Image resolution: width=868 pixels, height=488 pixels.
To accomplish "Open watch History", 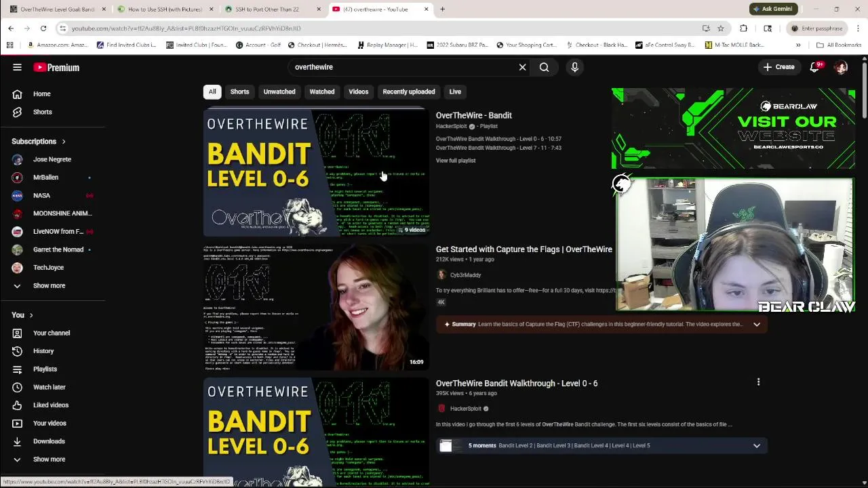I will (x=52, y=351).
